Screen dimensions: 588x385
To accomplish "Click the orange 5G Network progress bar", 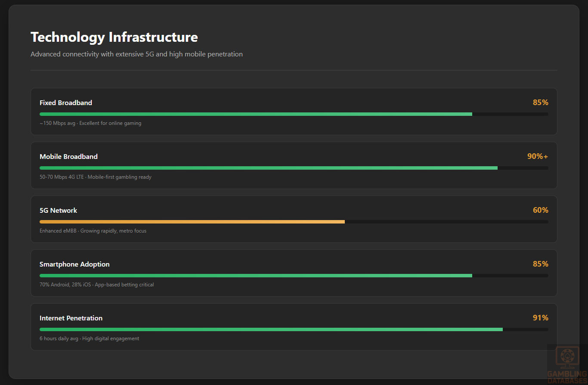I will point(192,222).
